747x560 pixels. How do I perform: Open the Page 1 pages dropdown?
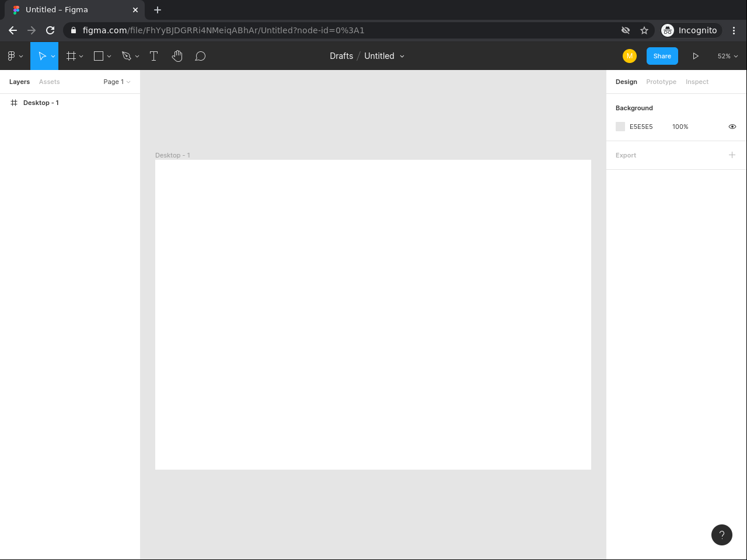[117, 82]
